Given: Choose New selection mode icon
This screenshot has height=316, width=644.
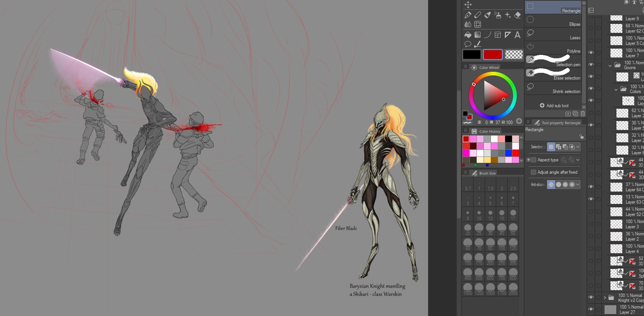Looking at the screenshot, I should pyautogui.click(x=551, y=147).
